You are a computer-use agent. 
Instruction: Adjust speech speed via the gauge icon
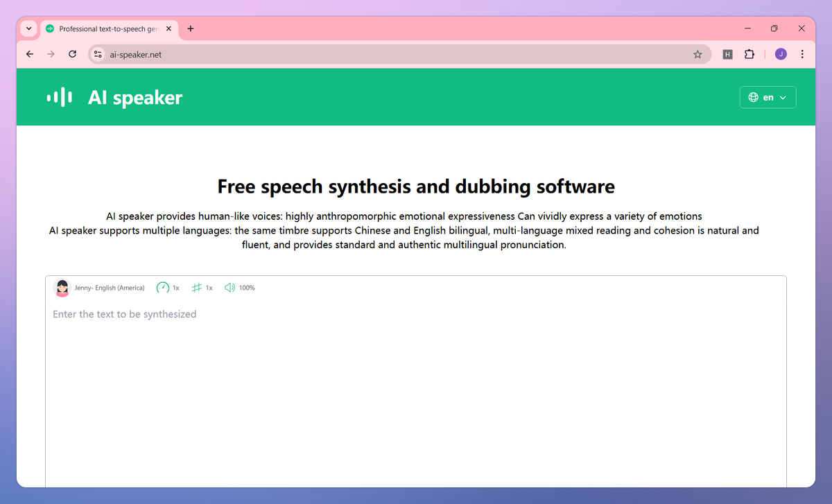163,288
